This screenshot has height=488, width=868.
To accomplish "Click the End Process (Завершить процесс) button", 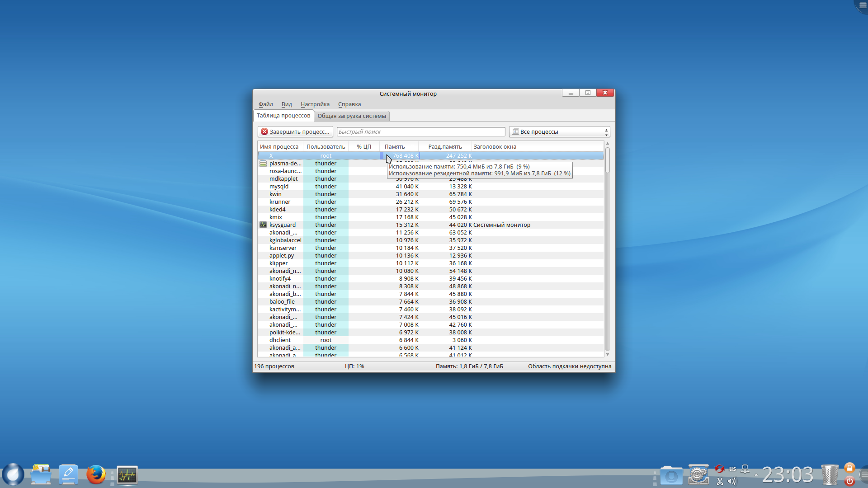I will pos(295,131).
